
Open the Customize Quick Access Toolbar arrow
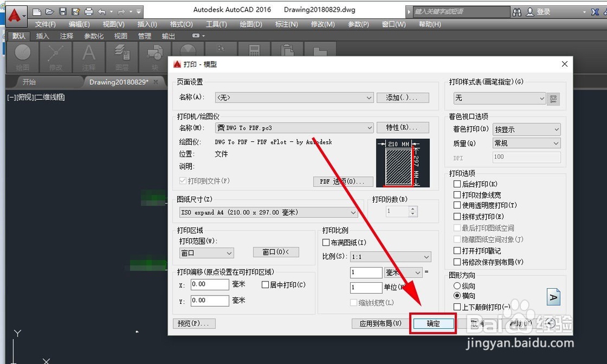tap(138, 12)
